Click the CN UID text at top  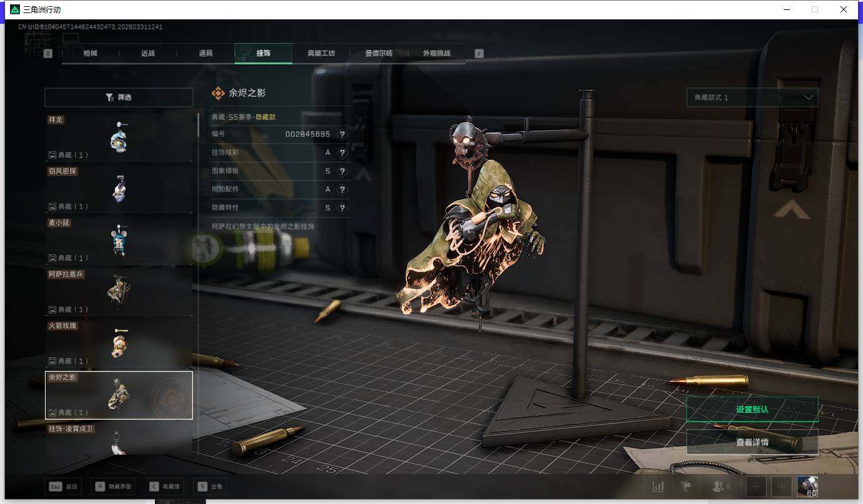click(90, 27)
